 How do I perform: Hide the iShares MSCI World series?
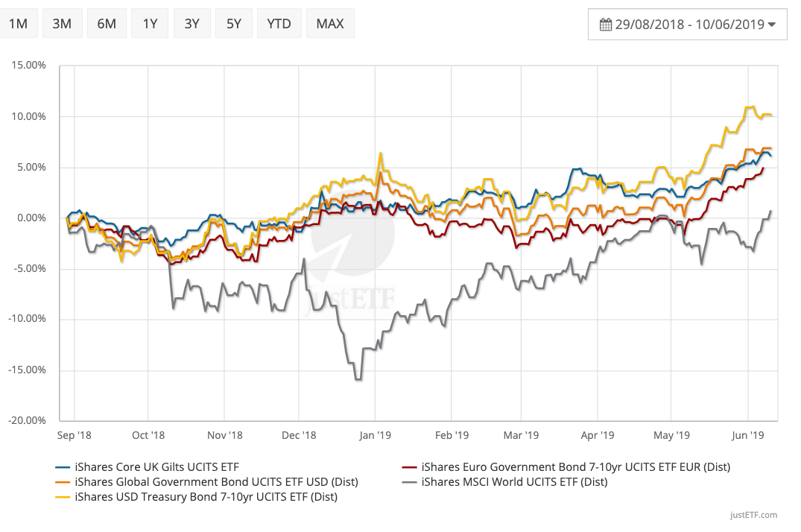514,481
